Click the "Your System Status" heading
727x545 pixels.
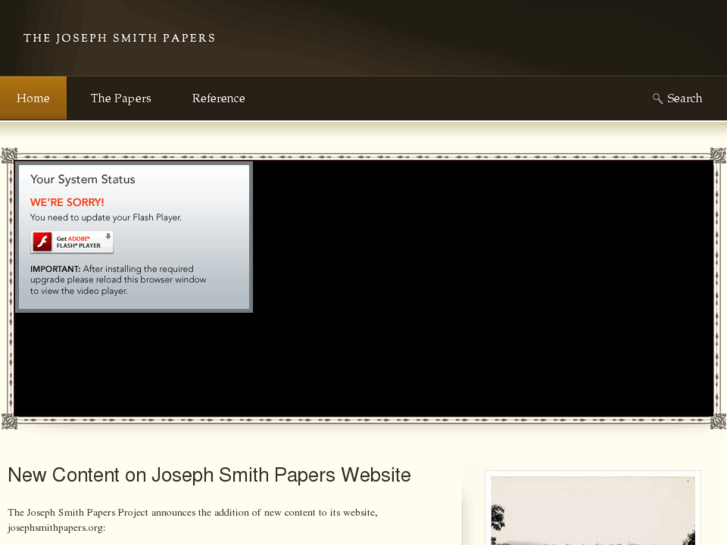[x=83, y=180]
